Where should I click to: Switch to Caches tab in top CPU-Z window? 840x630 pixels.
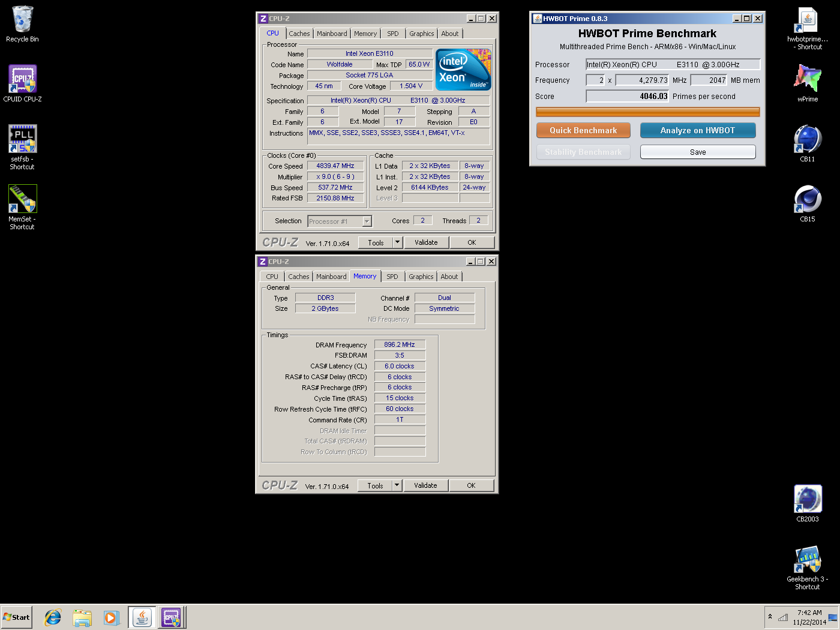[x=299, y=34]
